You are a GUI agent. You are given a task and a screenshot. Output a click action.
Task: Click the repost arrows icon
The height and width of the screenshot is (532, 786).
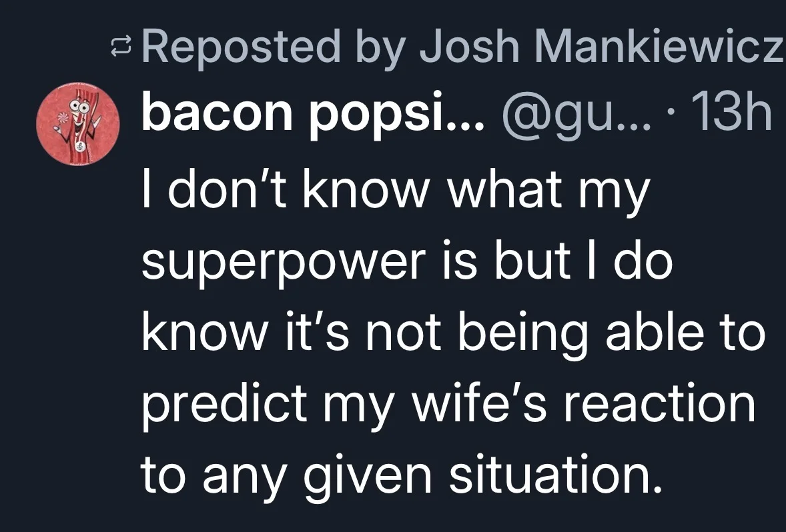[x=121, y=47]
